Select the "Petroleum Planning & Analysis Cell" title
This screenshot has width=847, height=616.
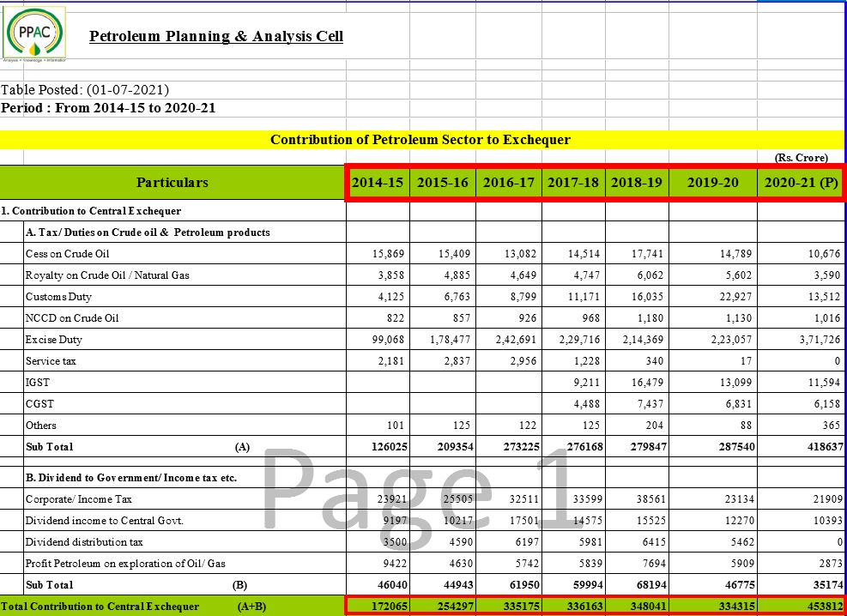pos(216,36)
